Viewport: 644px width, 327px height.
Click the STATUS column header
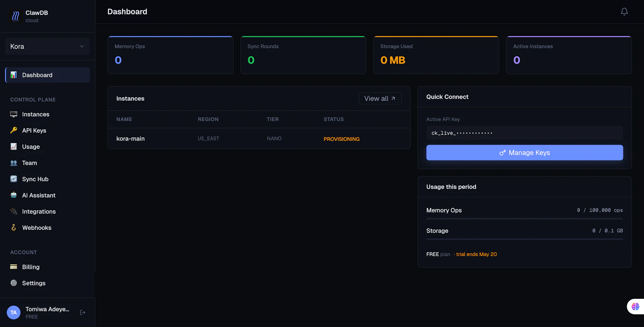coord(334,119)
